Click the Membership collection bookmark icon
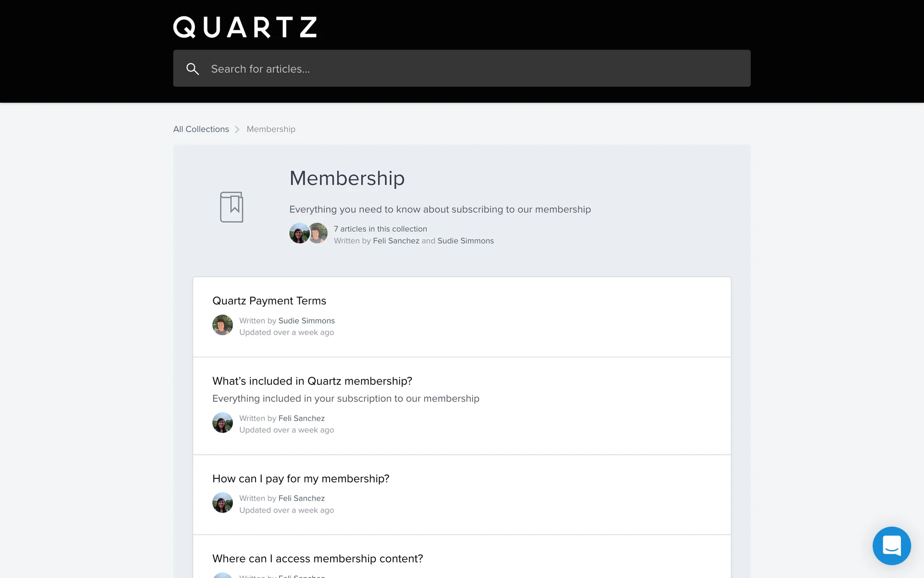 pos(231,207)
